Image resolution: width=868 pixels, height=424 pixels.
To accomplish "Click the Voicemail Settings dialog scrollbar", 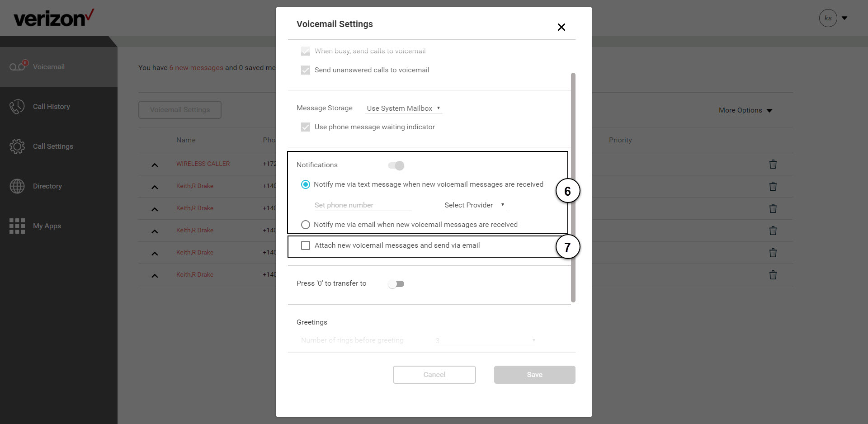I will (573, 188).
